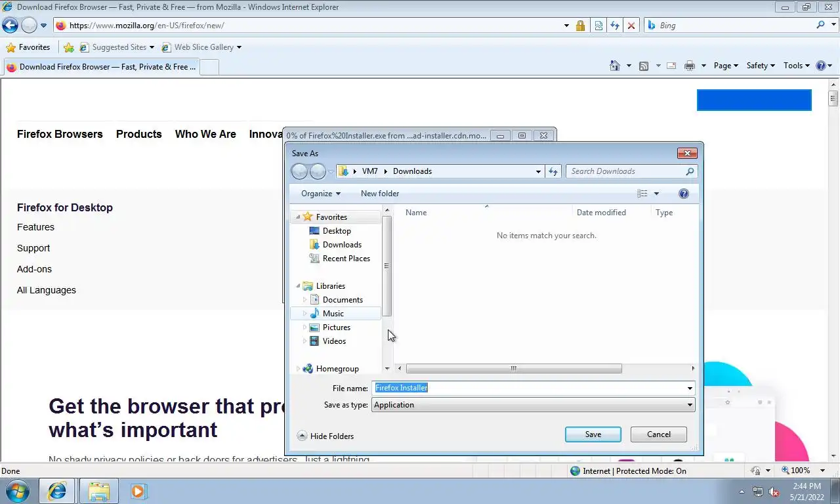The height and width of the screenshot is (504, 840).
Task: Click Windows Media Player taskbar icon
Action: 138,491
